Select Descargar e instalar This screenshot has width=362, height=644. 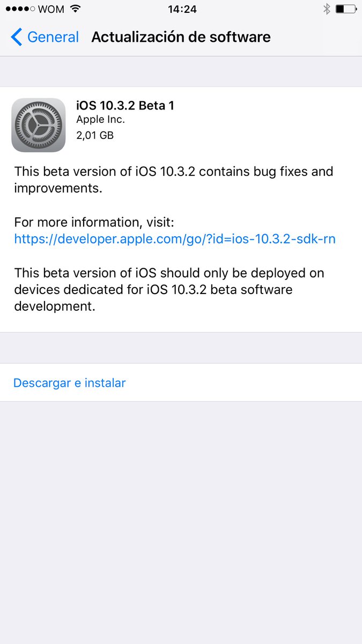tap(181, 383)
